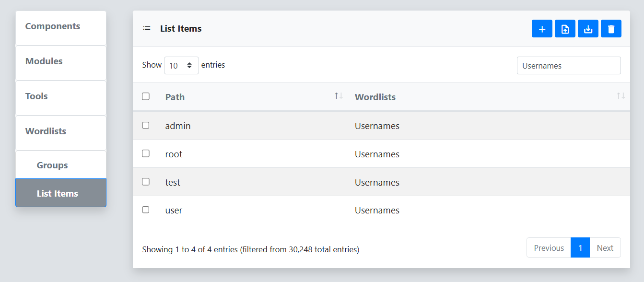Check the root row checkbox
The width and height of the screenshot is (644, 282).
tap(146, 153)
